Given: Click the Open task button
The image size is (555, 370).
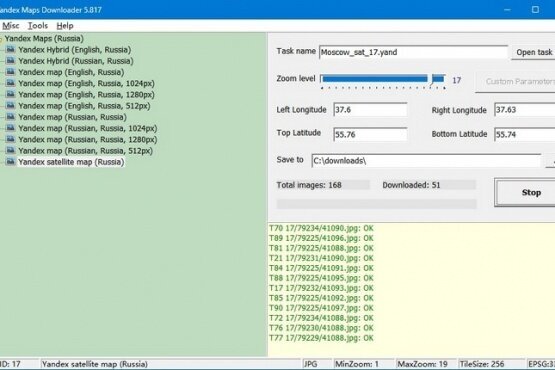Looking at the screenshot, I should click(x=534, y=52).
